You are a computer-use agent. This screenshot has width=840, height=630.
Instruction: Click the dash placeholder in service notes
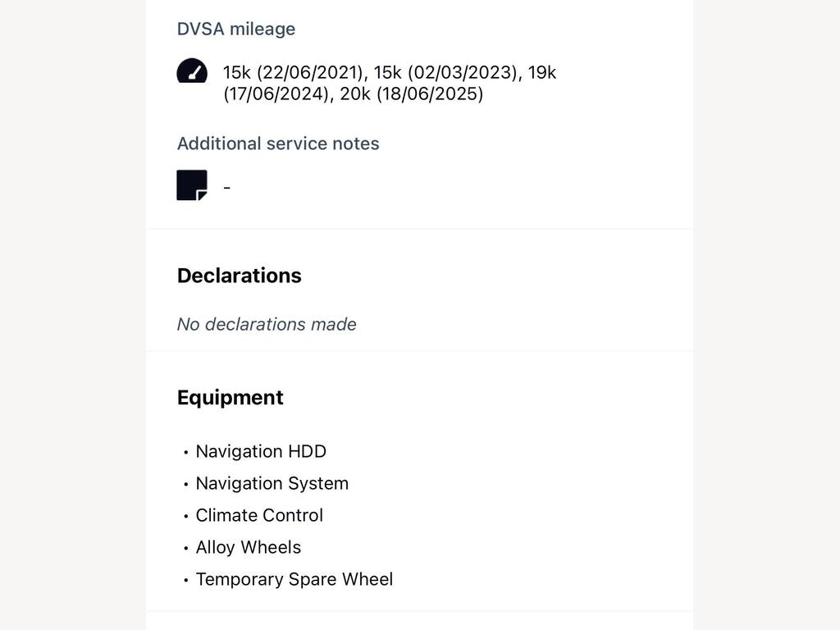227,188
